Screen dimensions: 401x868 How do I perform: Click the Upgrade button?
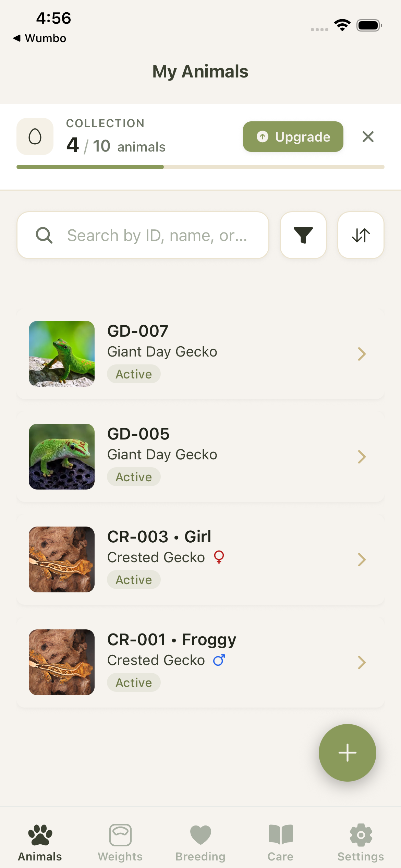pyautogui.click(x=293, y=136)
